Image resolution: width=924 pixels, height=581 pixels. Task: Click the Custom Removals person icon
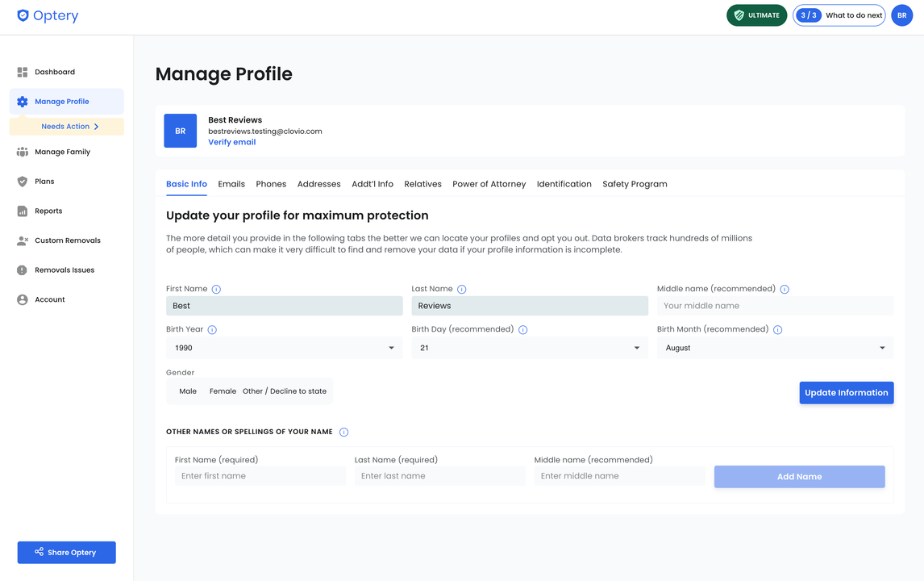pos(23,240)
